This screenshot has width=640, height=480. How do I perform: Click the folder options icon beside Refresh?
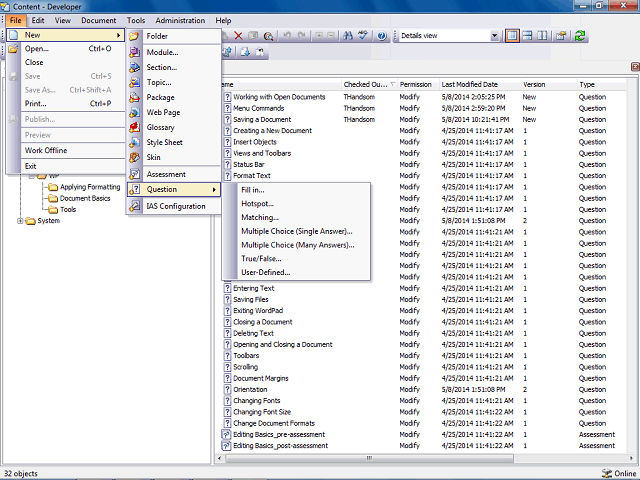pos(561,36)
